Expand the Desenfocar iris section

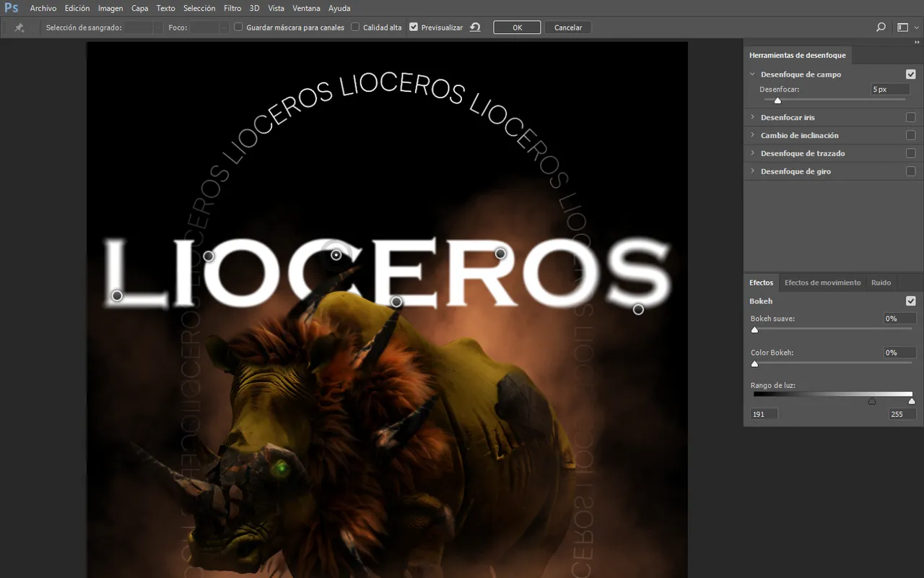coord(752,117)
